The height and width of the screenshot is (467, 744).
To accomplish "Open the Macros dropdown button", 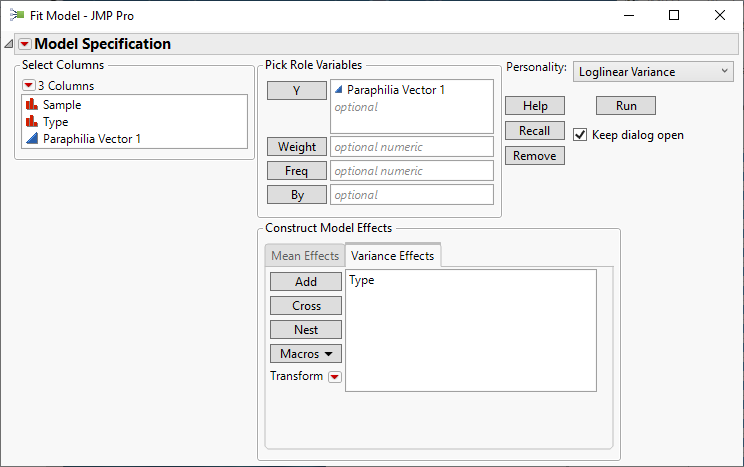I will 306,354.
